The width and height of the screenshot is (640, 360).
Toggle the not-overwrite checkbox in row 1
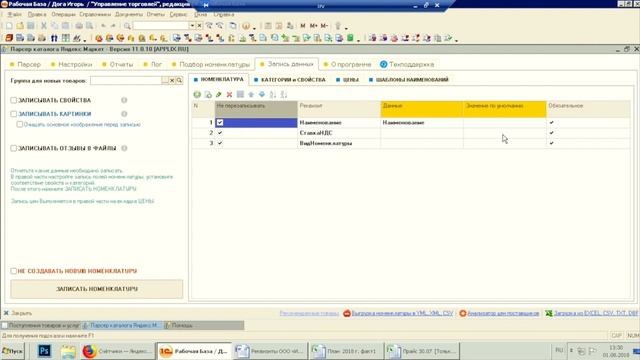point(220,122)
